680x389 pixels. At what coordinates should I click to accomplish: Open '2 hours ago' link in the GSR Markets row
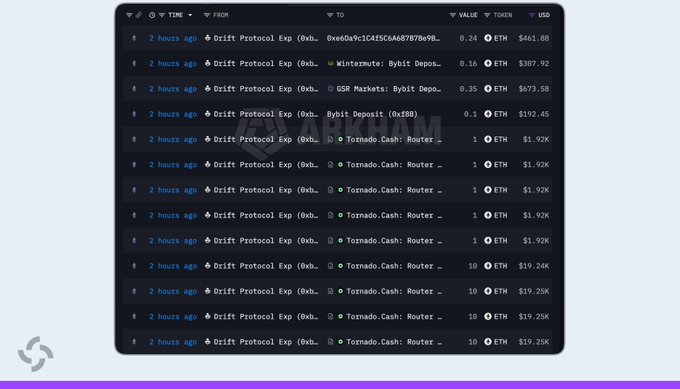173,88
